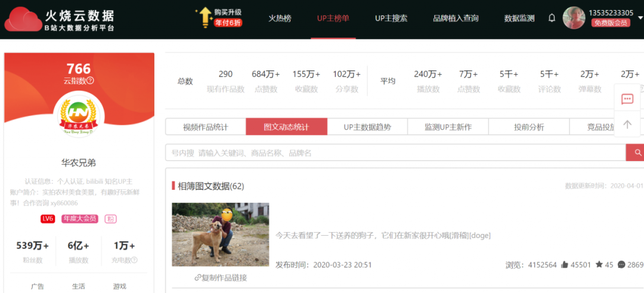This screenshot has width=644, height=293.
Task: Open the dog photo post thumbnail
Action: tap(220, 235)
